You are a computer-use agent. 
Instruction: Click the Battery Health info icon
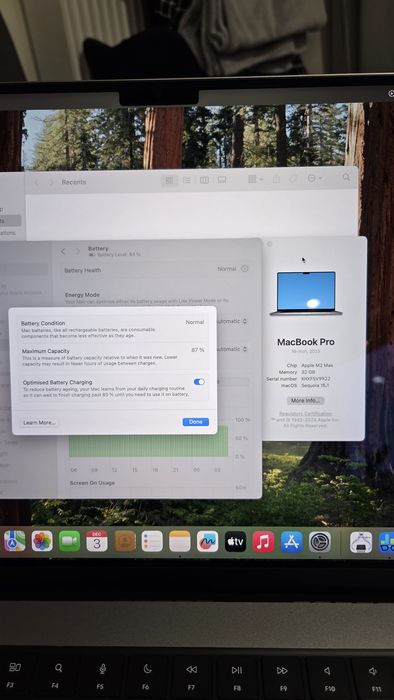[x=245, y=268]
